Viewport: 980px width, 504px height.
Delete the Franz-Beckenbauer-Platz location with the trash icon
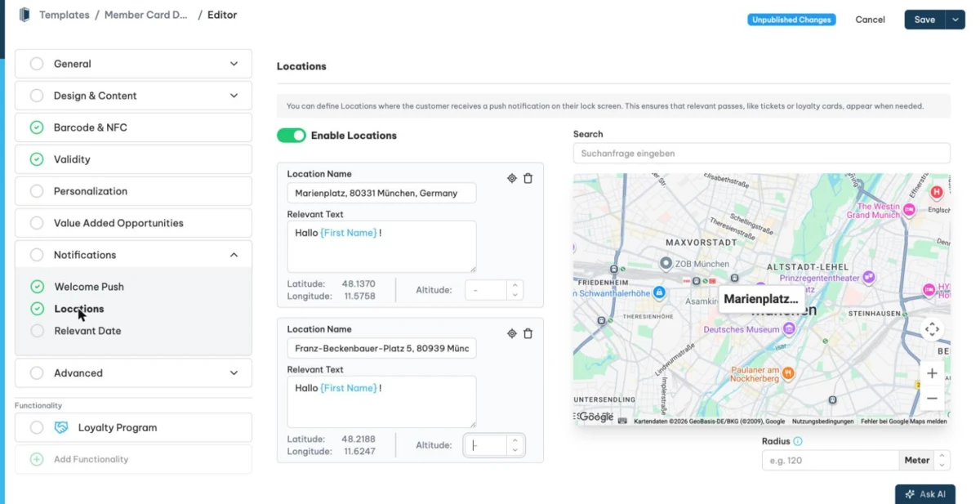pos(528,333)
